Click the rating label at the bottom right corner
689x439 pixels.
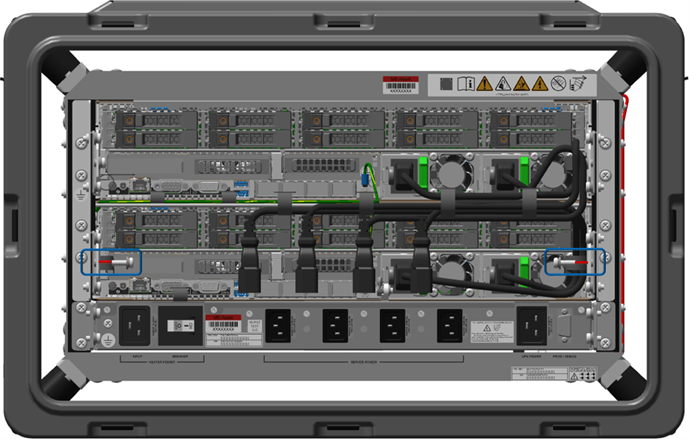coord(554,374)
